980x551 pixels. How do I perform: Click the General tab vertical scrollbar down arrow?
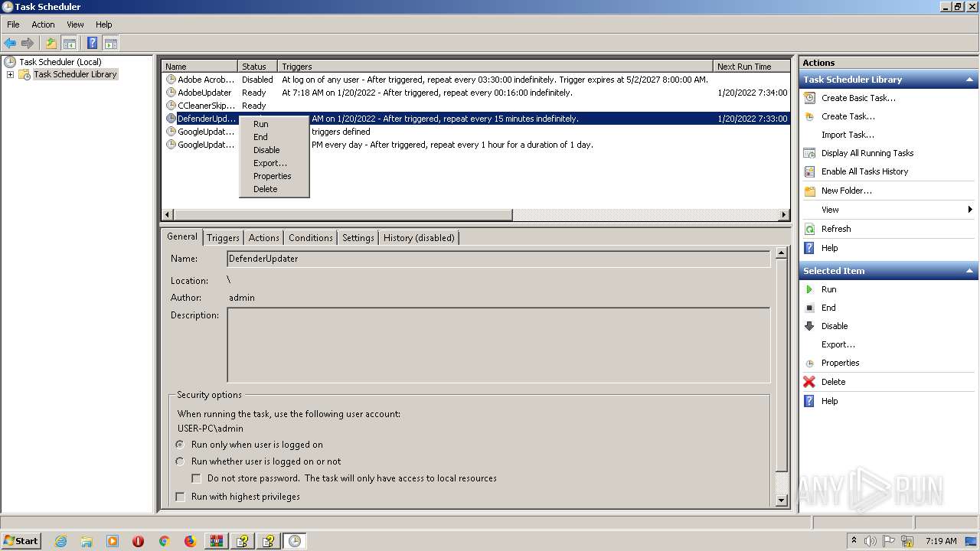pos(781,500)
